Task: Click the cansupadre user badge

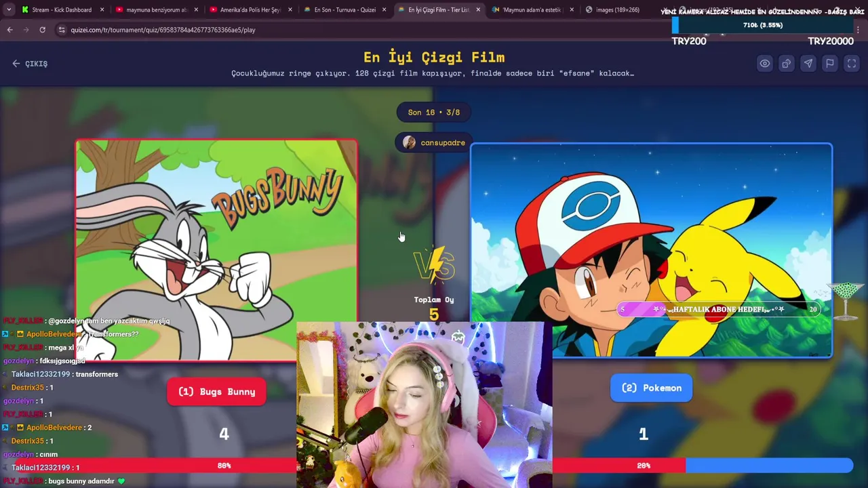Action: click(434, 142)
